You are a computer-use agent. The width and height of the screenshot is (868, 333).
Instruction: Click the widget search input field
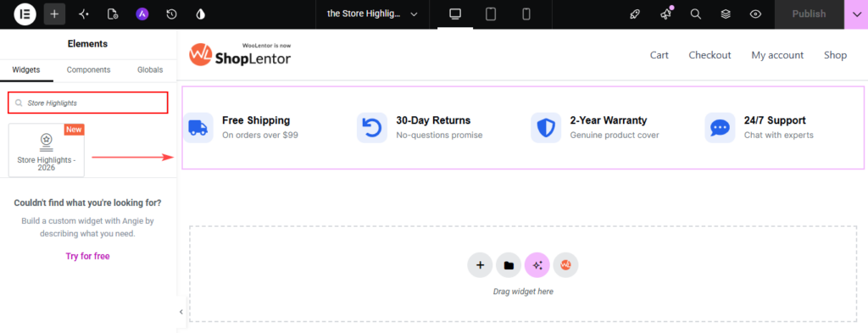click(88, 103)
